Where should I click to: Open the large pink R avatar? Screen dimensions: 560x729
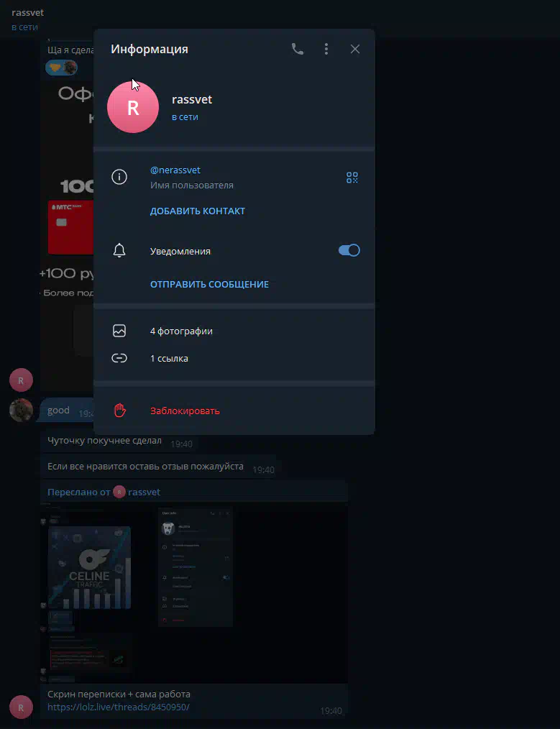[x=133, y=107]
